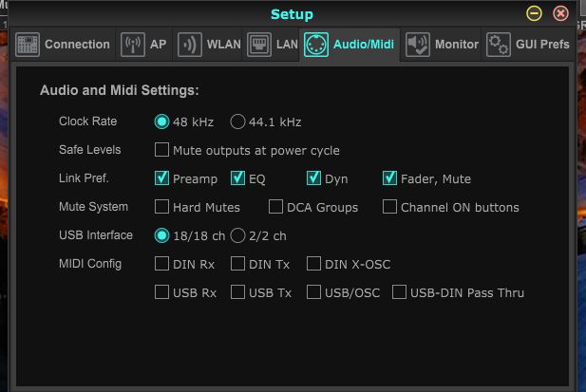
Task: Enable Hard Mutes checkbox
Action: click(161, 207)
